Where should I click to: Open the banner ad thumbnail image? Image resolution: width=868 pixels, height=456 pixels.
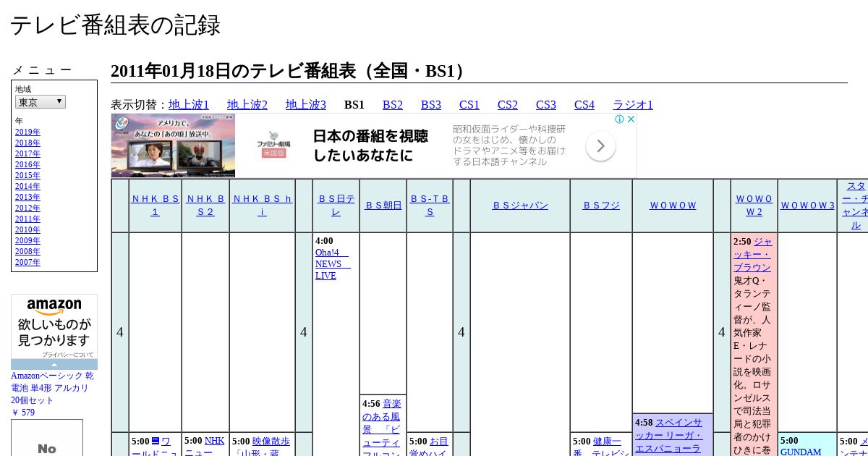coord(174,145)
